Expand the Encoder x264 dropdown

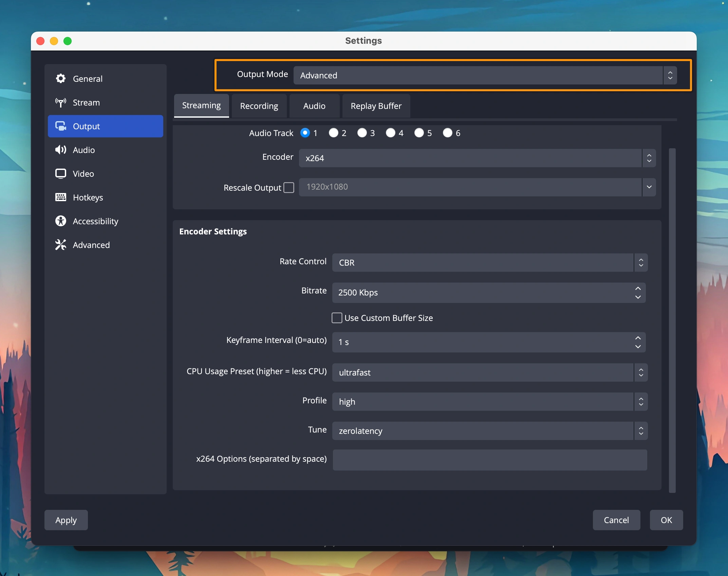pos(477,158)
